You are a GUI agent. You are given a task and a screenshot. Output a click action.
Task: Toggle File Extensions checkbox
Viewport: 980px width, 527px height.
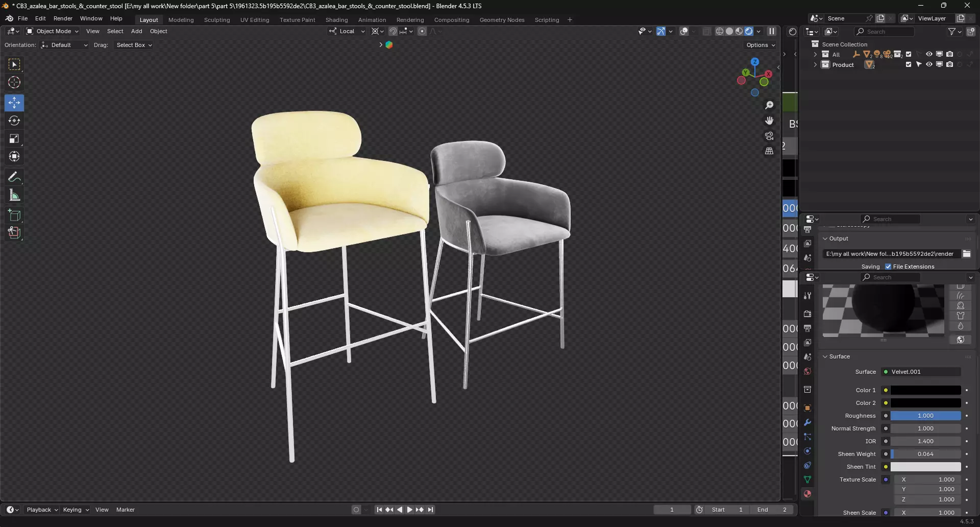coord(888,267)
